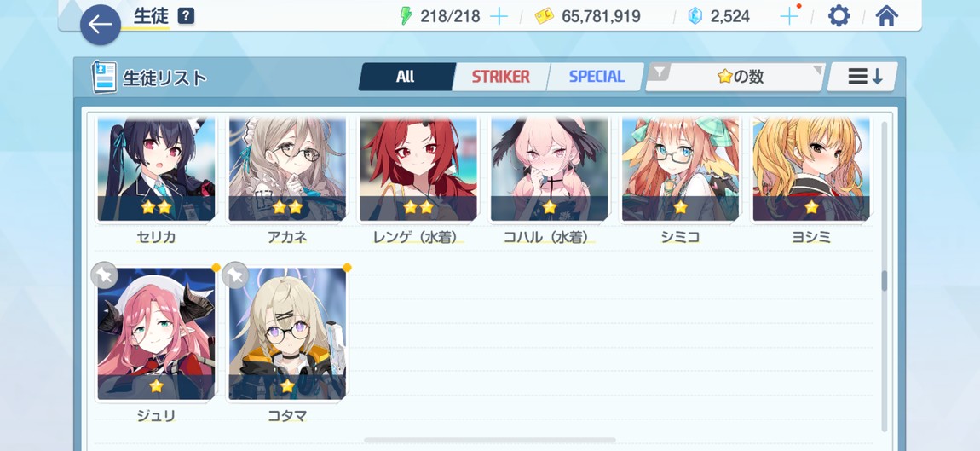Add energy with plus icon
980x451 pixels.
(x=499, y=16)
